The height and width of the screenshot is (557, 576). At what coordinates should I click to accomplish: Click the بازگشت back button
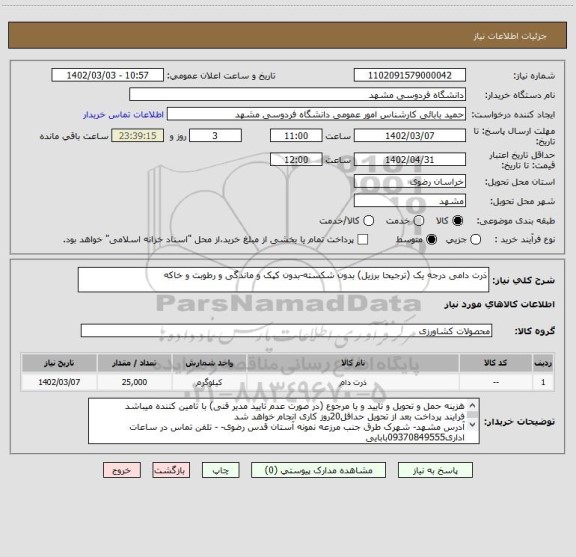pyautogui.click(x=171, y=470)
